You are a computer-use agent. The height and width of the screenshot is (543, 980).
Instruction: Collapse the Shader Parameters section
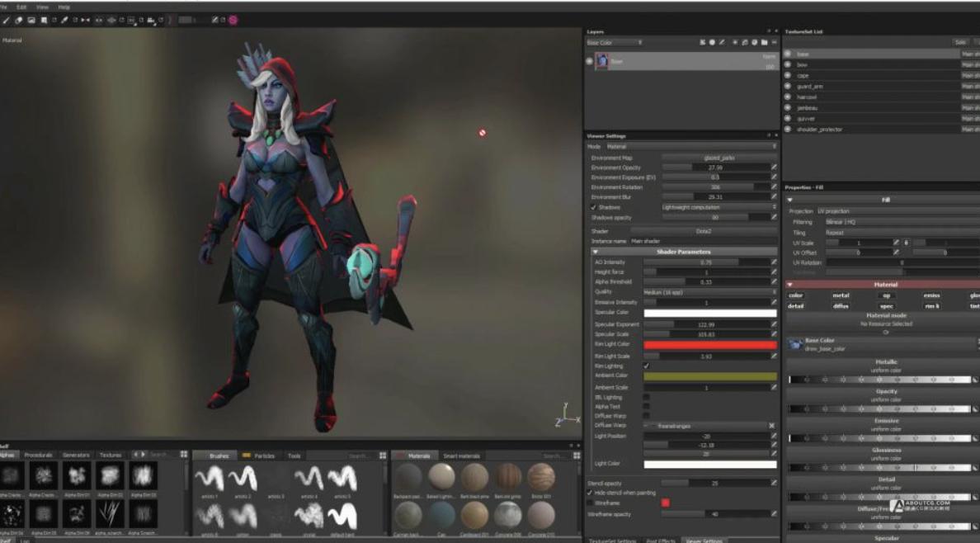click(596, 252)
